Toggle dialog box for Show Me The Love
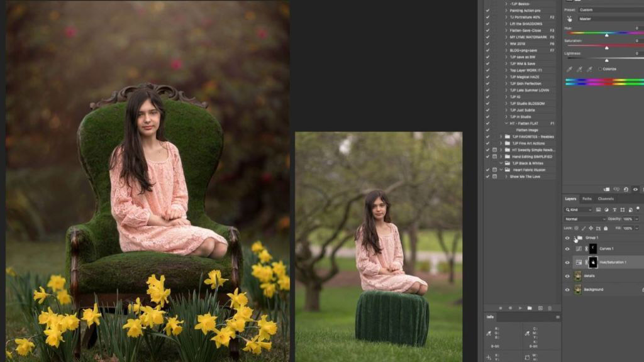The width and height of the screenshot is (644, 362). click(494, 177)
